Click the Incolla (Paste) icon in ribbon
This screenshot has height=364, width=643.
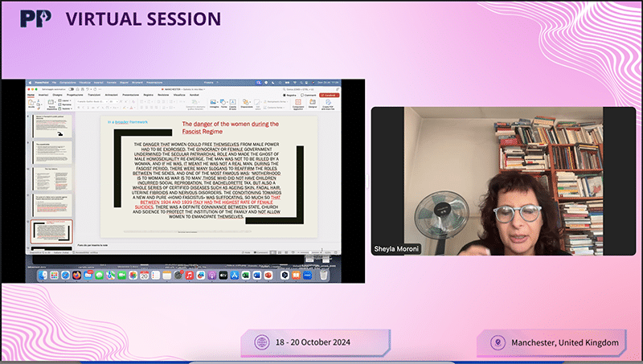(x=31, y=103)
